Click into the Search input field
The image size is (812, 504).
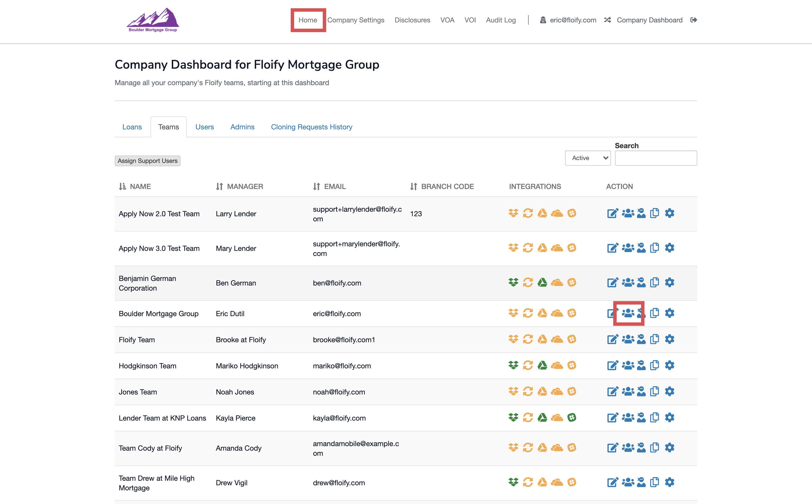pos(656,158)
